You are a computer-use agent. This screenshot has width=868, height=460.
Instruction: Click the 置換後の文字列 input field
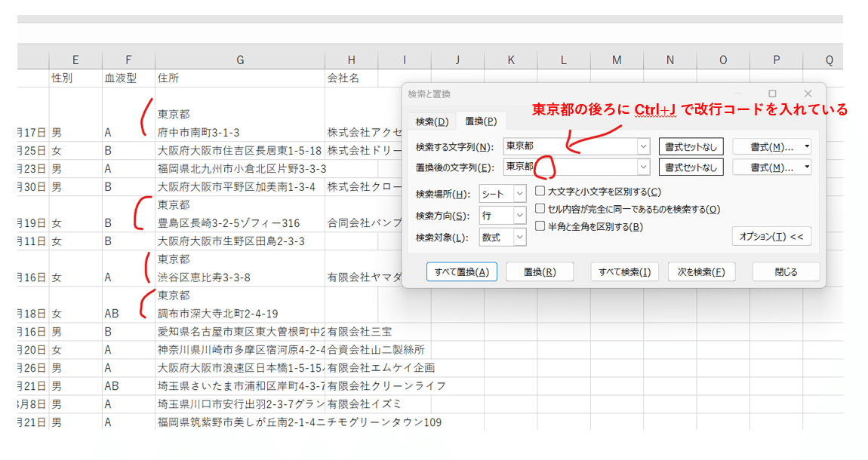(570, 167)
